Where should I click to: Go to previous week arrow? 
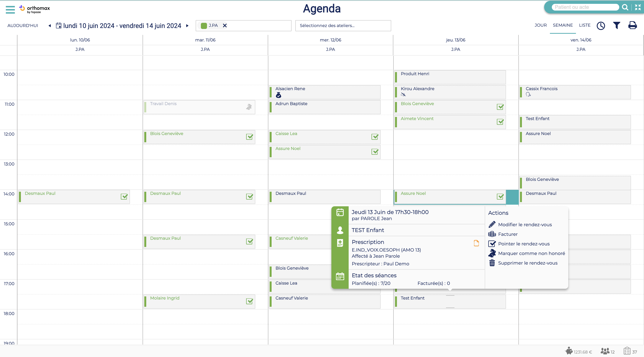click(49, 25)
